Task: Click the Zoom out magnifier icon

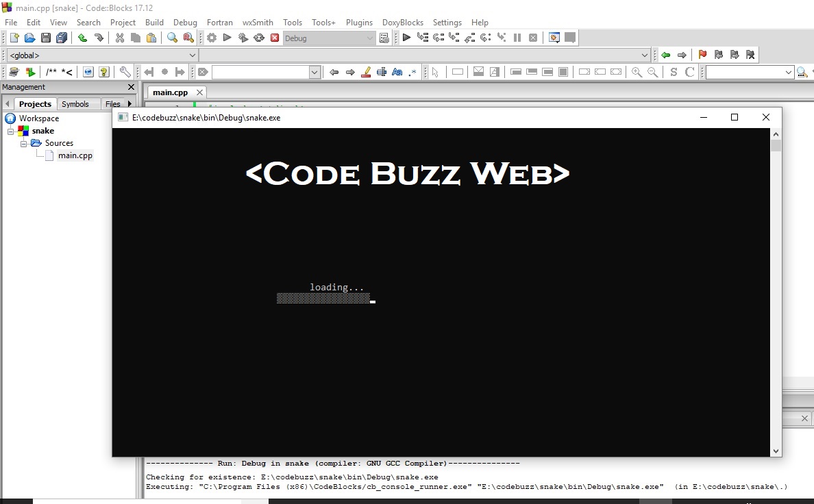Action: (652, 72)
